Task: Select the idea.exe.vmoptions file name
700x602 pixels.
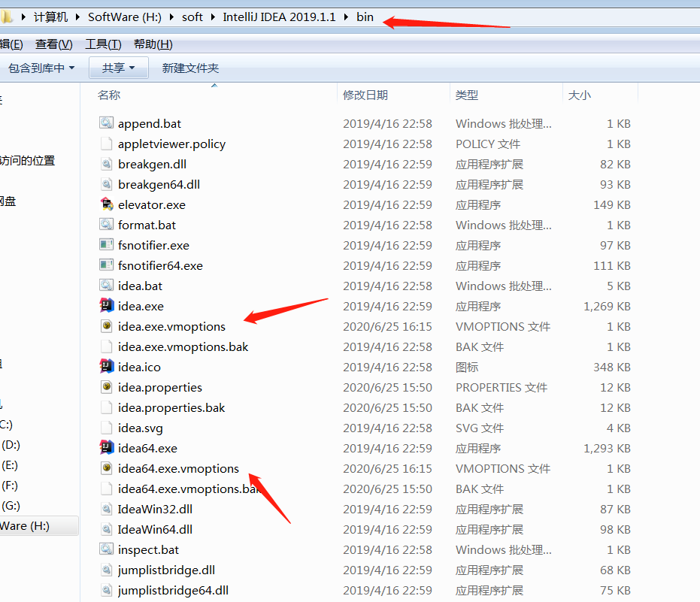Action: click(x=171, y=327)
